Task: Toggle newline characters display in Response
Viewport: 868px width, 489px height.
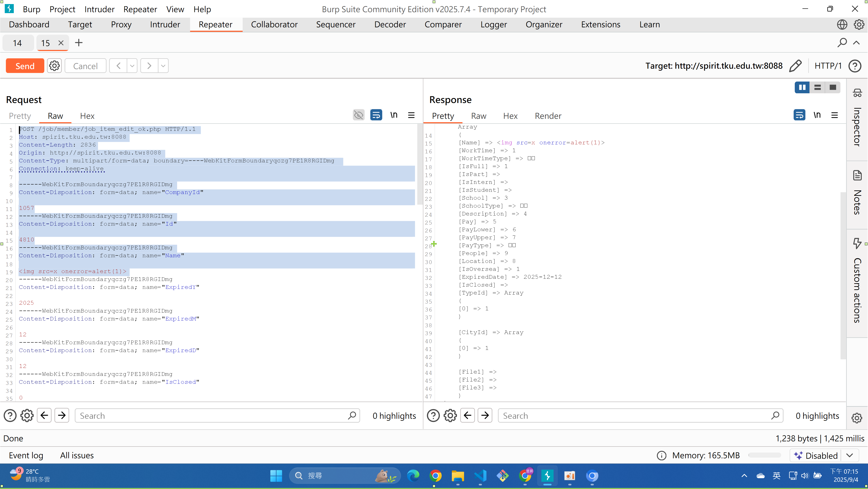Action: pos(817,115)
